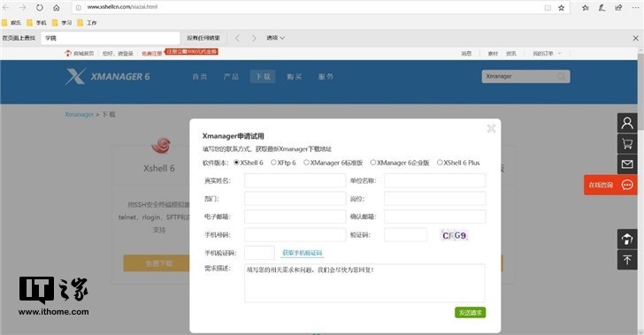The image size is (644, 335).
Task: Open the 工作 bookmarks folder
Action: [87, 23]
